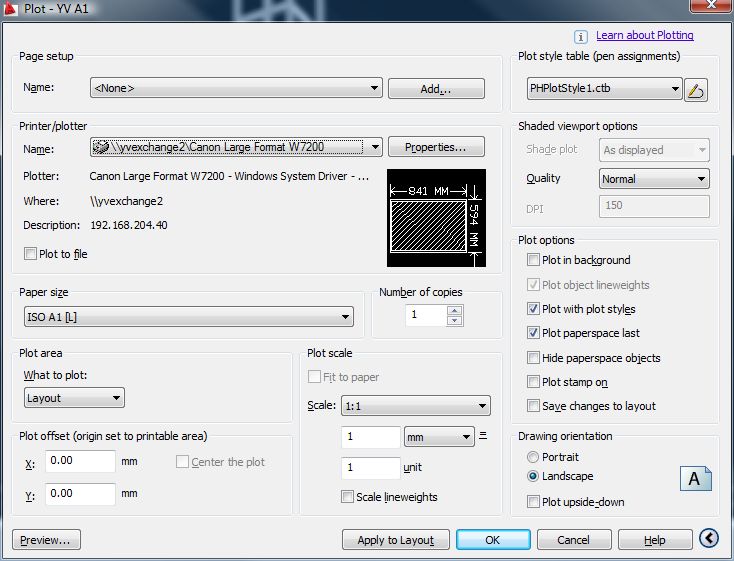This screenshot has height=561, width=734.
Task: Click the plot style table editor icon
Action: pyautogui.click(x=697, y=90)
